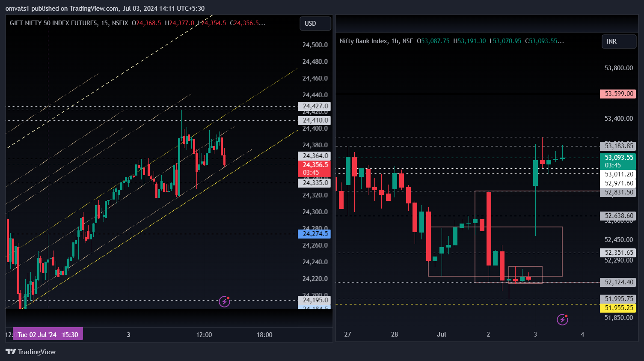
Task: Click the purple Tue 02 Jul '24 time label
Action: 48,334
